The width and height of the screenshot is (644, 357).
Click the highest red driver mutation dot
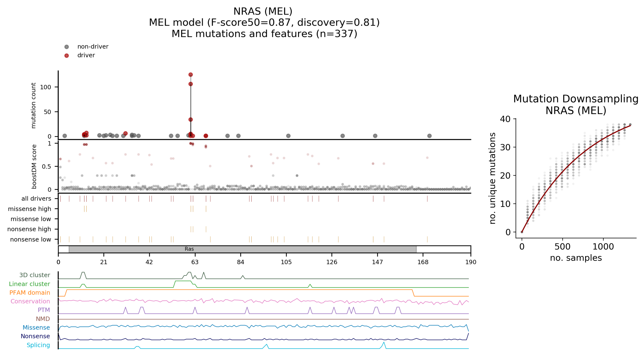190,74
